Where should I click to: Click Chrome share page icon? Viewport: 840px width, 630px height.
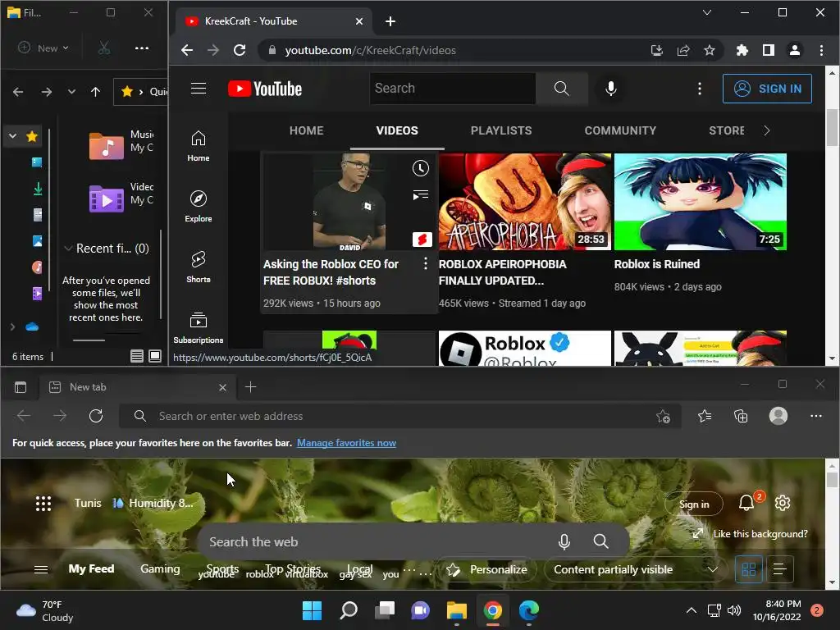tap(683, 50)
